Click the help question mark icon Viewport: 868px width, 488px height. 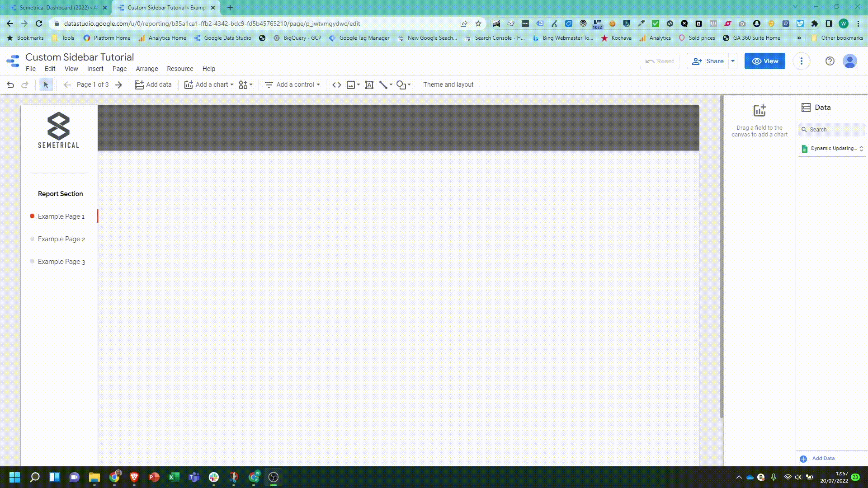click(x=830, y=61)
